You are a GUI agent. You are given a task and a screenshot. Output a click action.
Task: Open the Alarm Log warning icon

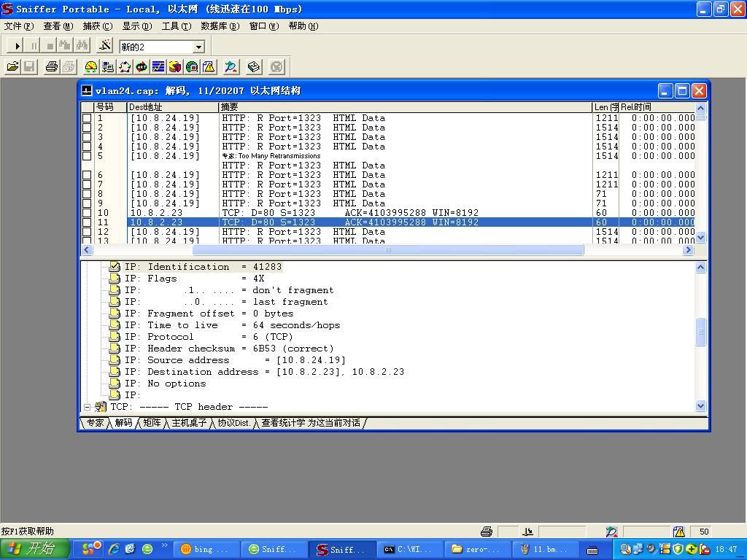pos(209,67)
